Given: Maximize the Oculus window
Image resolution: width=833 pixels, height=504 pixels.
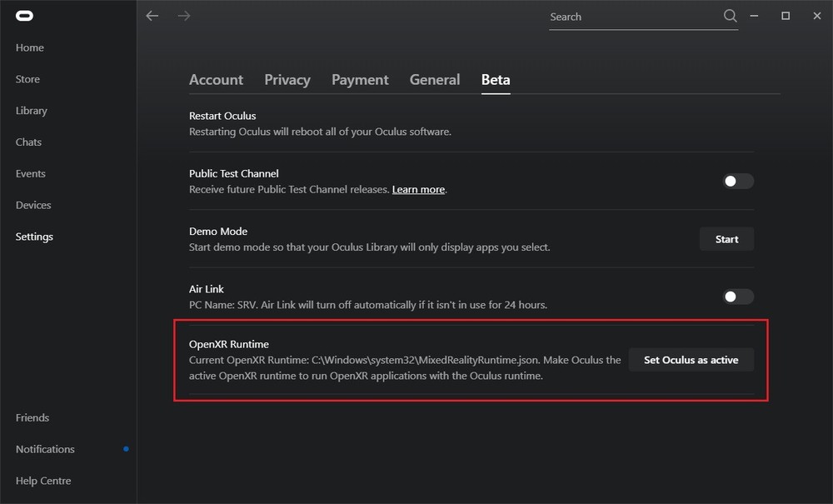Looking at the screenshot, I should (x=786, y=16).
